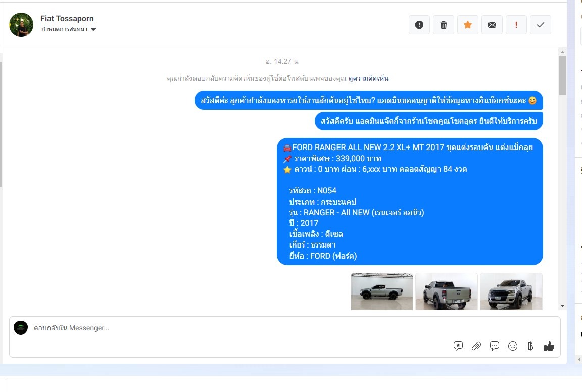Open Fiat Tossaporn's profile picture
Viewport: 582px width, 392px height.
click(21, 25)
